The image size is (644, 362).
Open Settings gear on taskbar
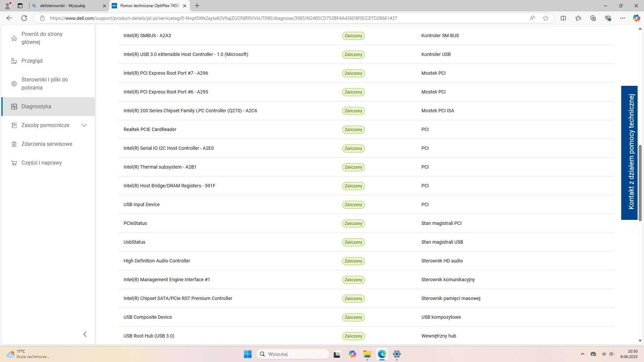point(397,354)
